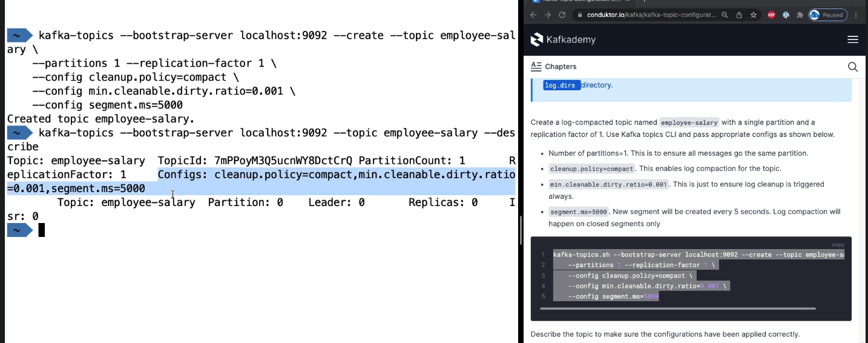
Task: Go forward in the browser
Action: point(548,15)
